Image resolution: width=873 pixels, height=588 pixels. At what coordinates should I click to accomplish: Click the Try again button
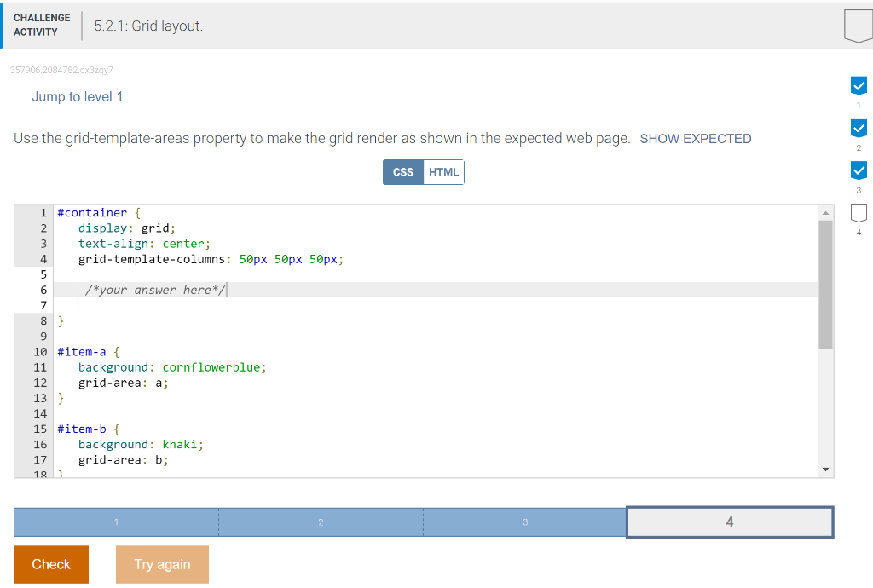[162, 564]
